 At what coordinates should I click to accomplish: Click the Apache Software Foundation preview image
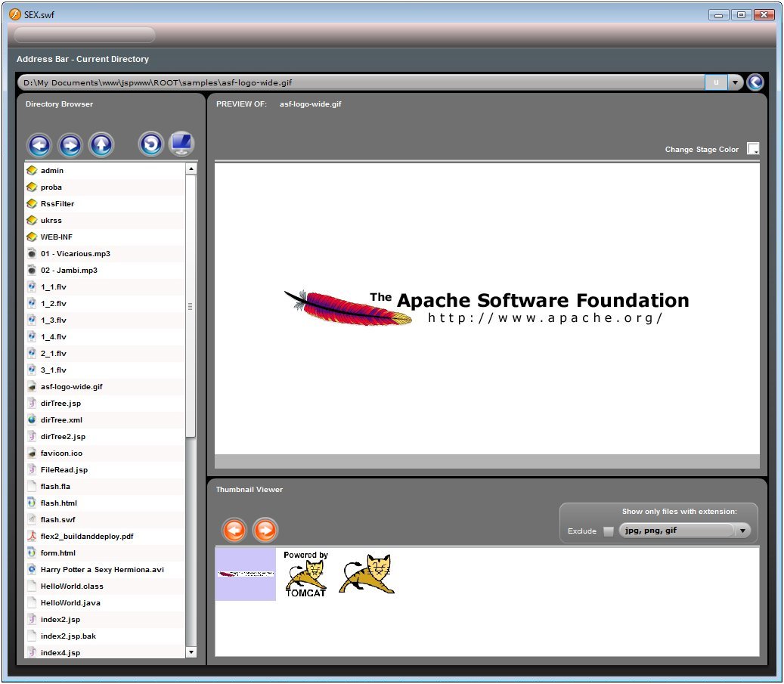tap(486, 308)
